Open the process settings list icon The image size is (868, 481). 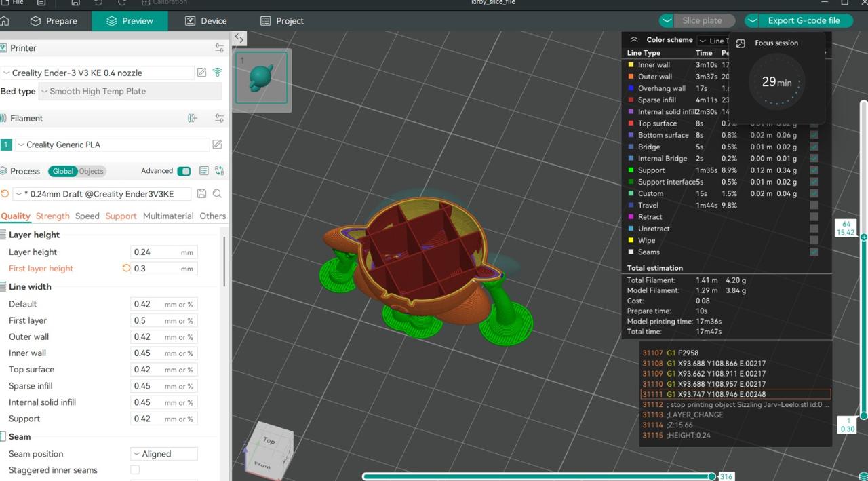204,171
